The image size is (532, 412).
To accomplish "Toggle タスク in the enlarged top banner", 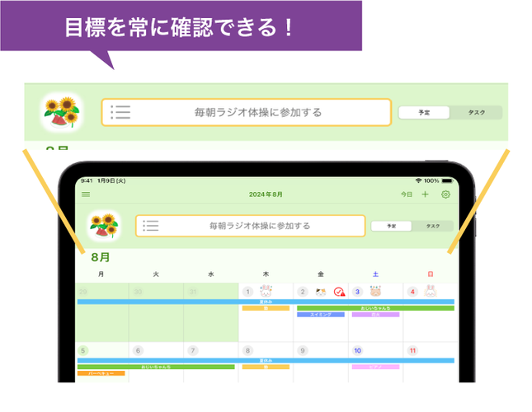I will [477, 112].
